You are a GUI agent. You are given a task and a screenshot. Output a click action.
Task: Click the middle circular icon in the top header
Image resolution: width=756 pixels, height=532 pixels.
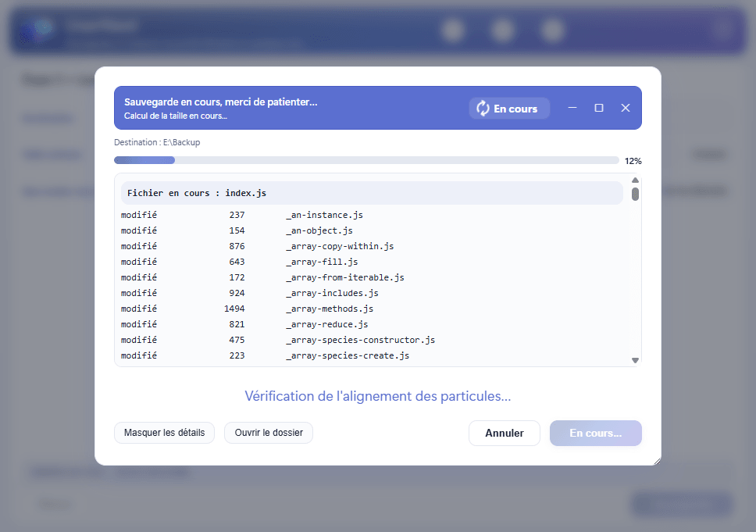[502, 30]
